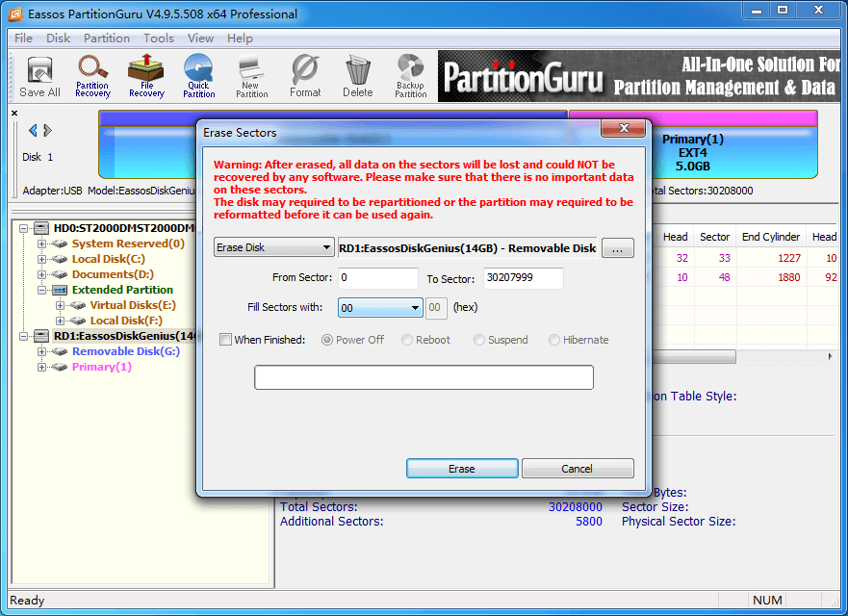This screenshot has width=848, height=616.
Task: Click the Sector column header
Action: pos(714,237)
